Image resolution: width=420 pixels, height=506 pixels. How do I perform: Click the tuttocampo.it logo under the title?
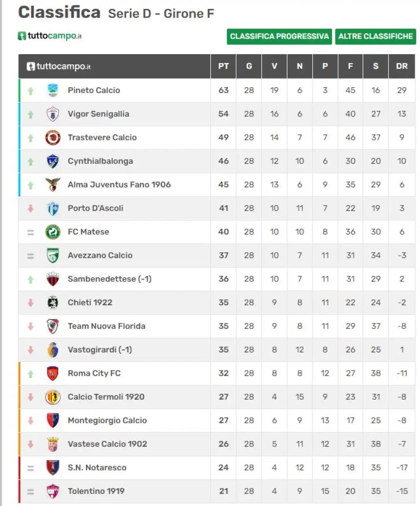click(x=50, y=36)
